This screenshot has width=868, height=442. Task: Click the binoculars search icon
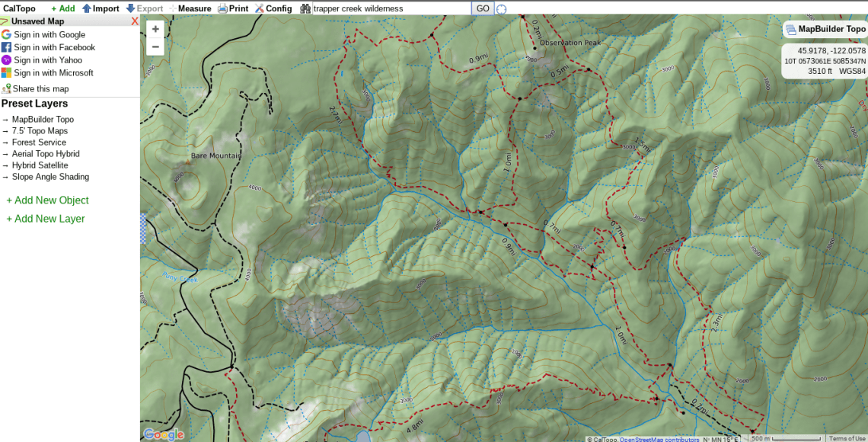[305, 8]
